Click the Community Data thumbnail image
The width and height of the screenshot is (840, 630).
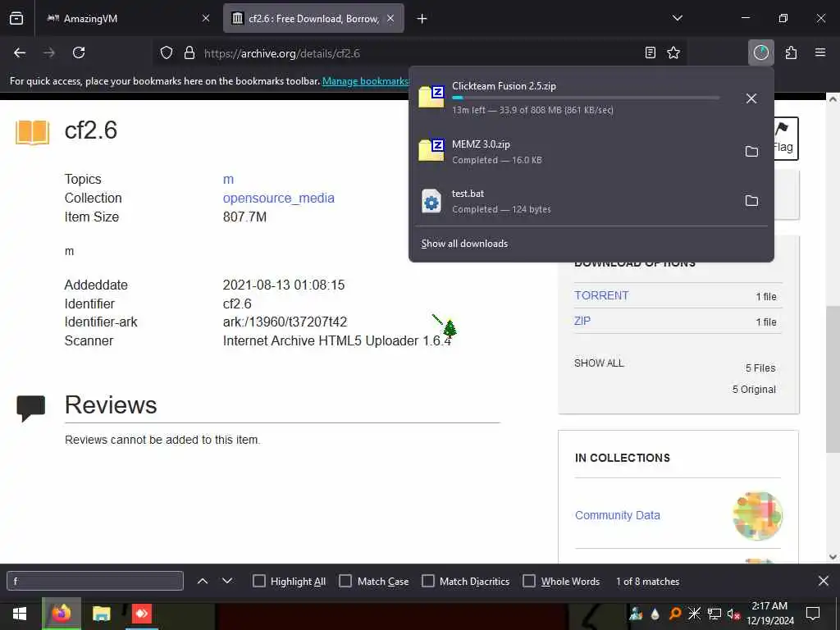757,515
